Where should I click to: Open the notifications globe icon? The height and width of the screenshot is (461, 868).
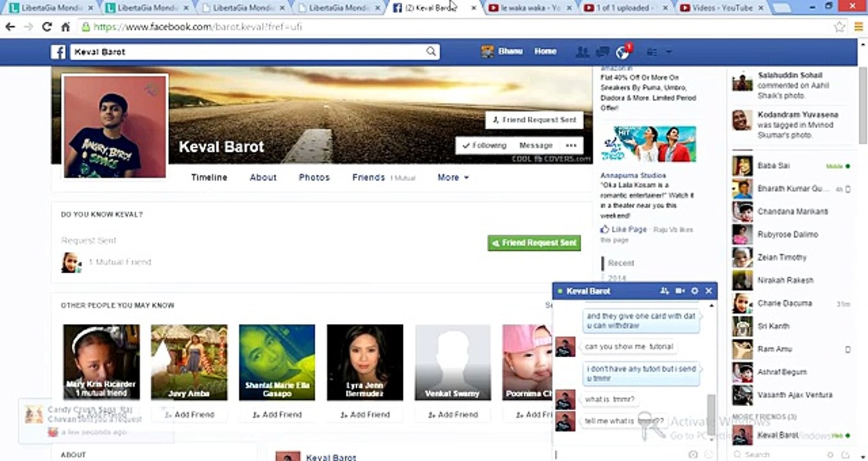coord(622,53)
